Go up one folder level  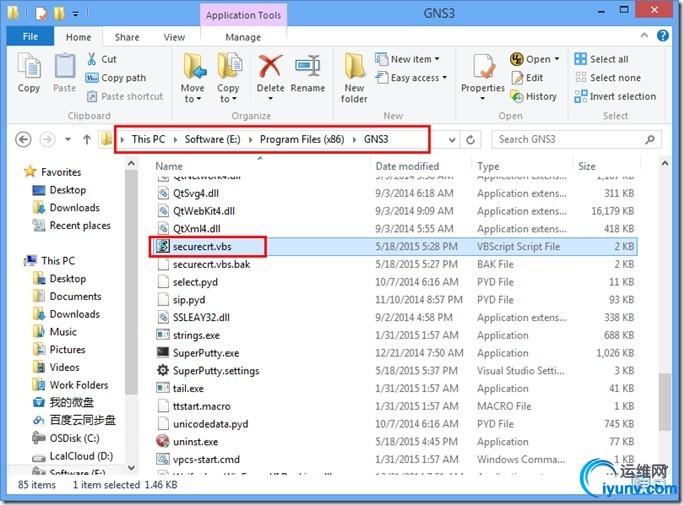(87, 139)
